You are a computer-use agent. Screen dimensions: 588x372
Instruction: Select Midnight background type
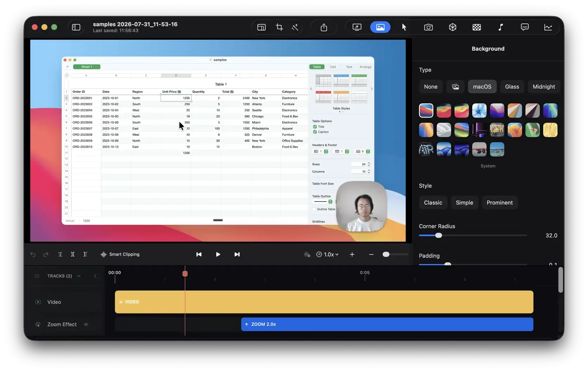(544, 87)
